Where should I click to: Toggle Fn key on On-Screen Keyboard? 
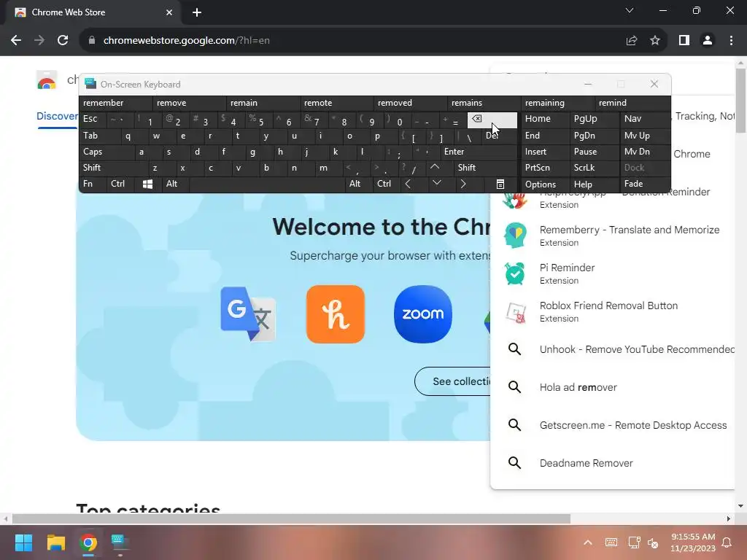(93, 184)
